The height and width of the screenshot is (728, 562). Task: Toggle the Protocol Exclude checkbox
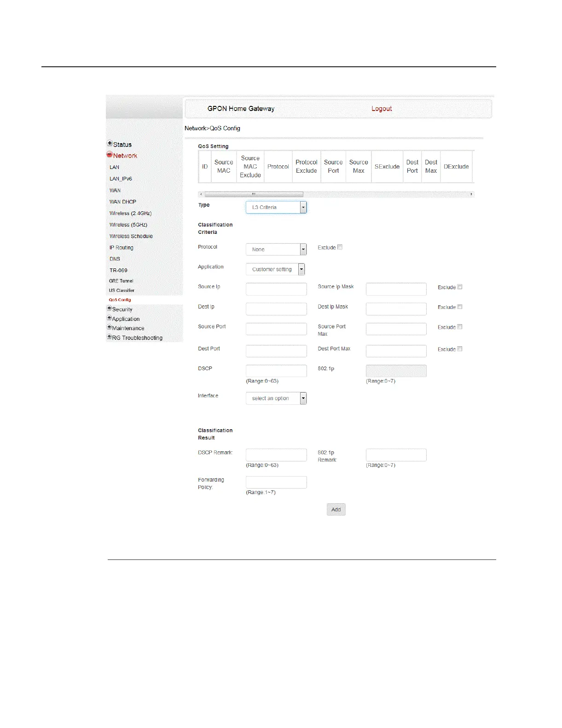(340, 247)
